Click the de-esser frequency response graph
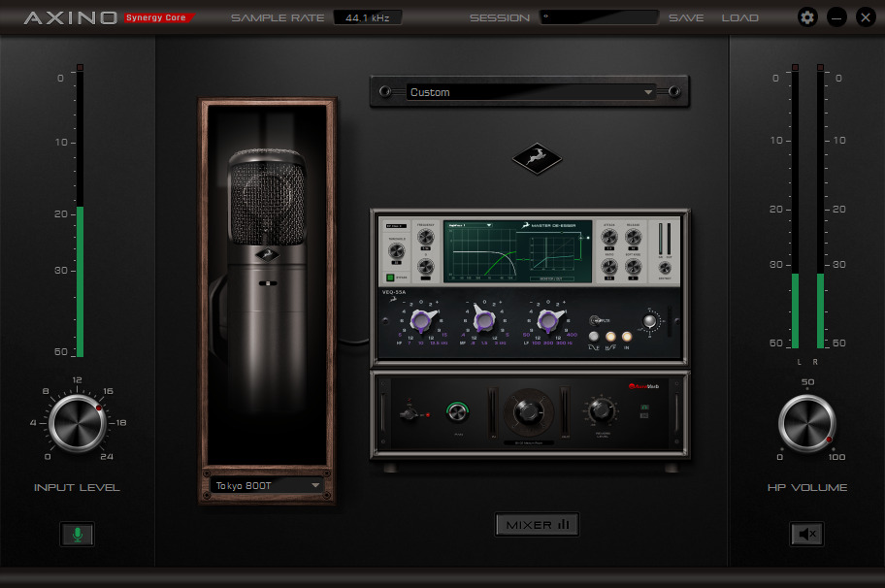The height and width of the screenshot is (588, 885). (x=484, y=254)
